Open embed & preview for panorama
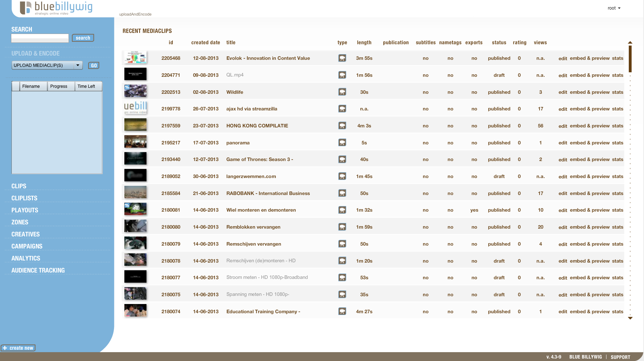 (x=590, y=143)
